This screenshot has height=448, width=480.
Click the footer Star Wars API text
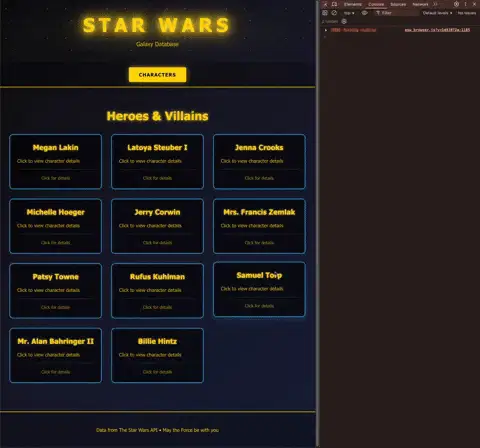click(x=157, y=430)
